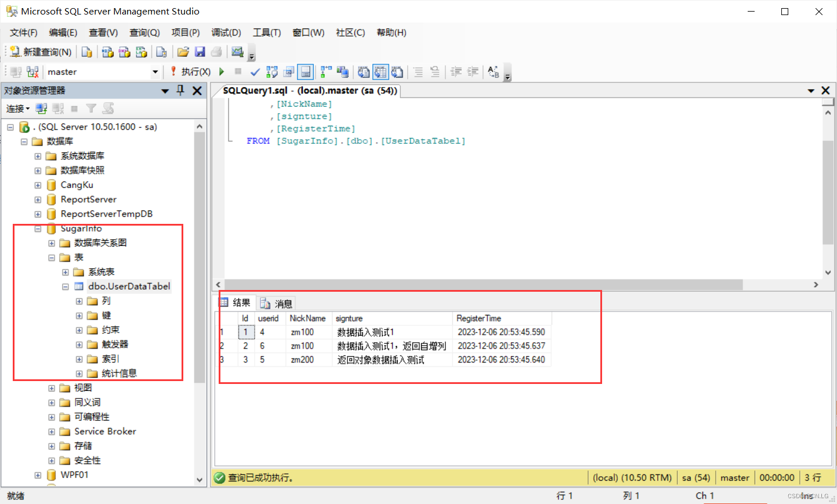
Task: Open a Database Engine Query from toolbar
Action: pos(87,52)
